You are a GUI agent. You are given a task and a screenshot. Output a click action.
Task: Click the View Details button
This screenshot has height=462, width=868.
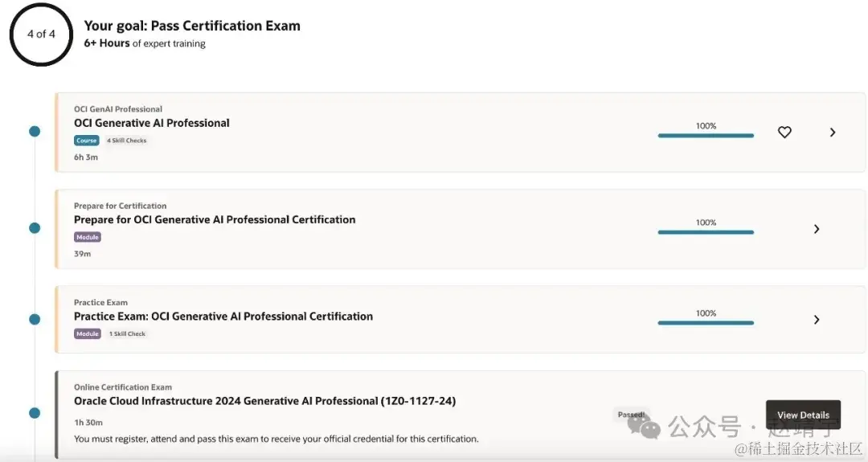[x=803, y=415]
